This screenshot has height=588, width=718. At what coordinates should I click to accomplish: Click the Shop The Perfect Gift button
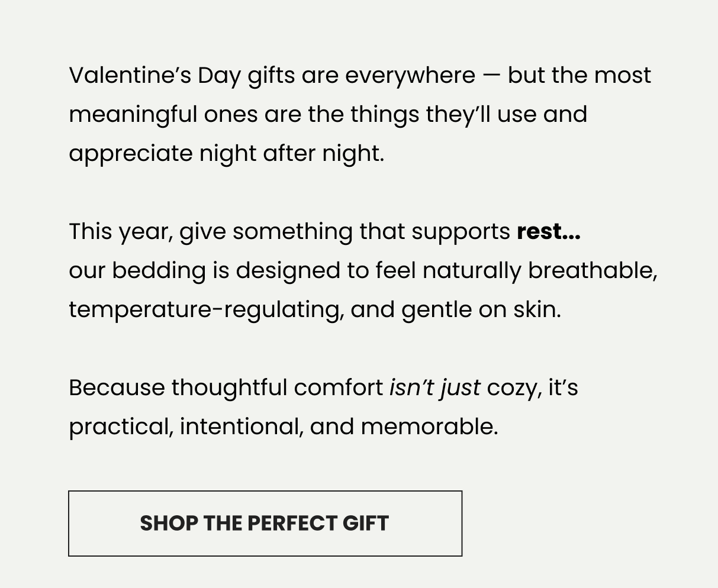click(265, 524)
